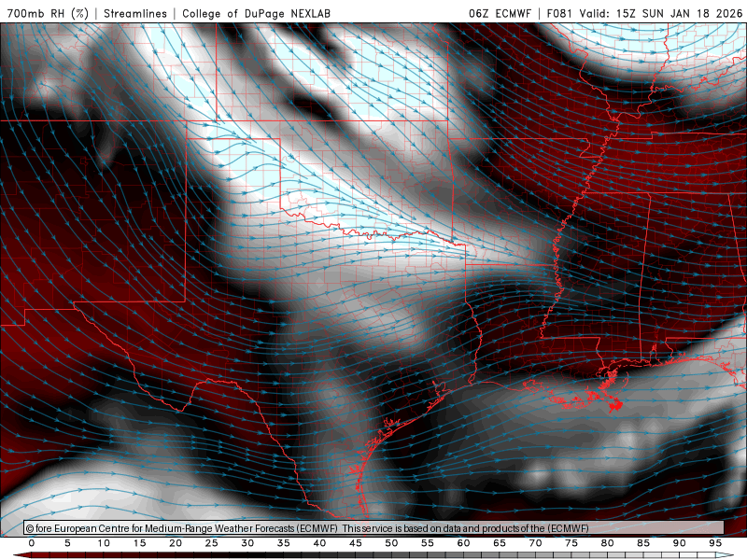747x560 pixels.
Task: Click the "65" legend value
Action: coord(500,543)
